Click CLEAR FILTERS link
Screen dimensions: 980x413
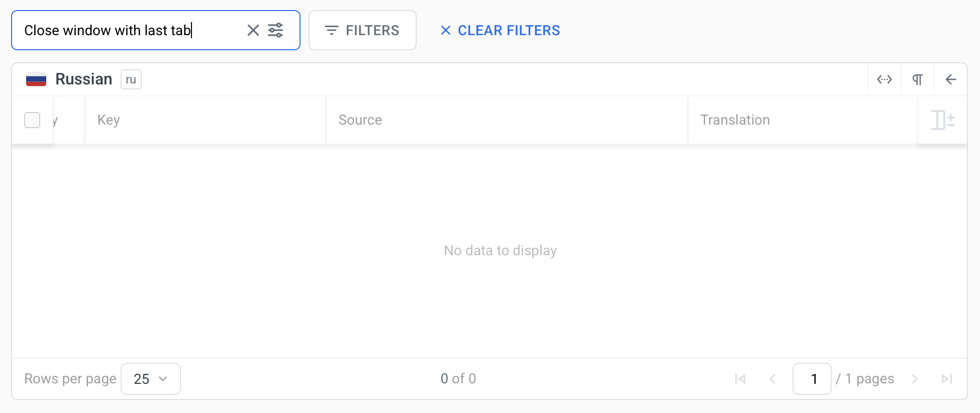click(x=500, y=31)
